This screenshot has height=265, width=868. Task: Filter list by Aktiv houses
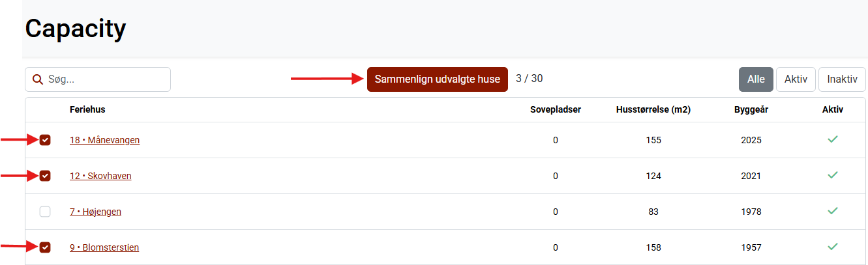[x=796, y=79]
